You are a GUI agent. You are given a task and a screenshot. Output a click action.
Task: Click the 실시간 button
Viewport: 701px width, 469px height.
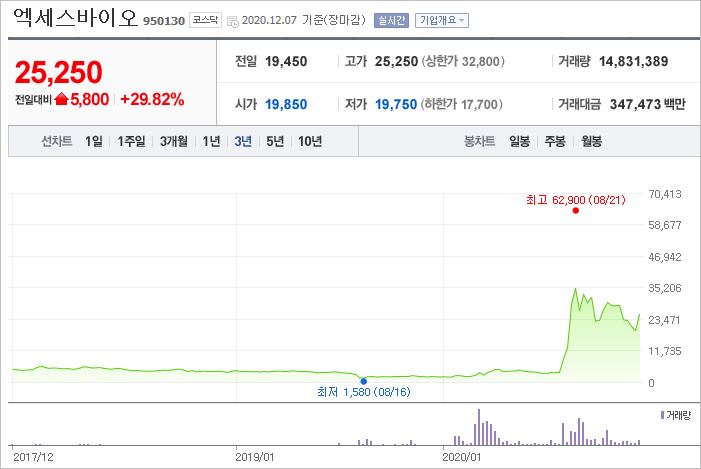coord(391,21)
